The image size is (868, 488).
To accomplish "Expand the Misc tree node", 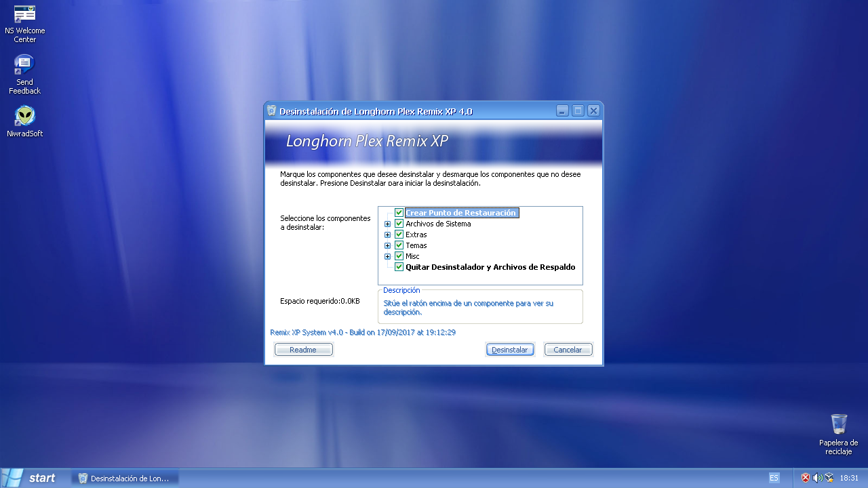I will click(x=388, y=256).
